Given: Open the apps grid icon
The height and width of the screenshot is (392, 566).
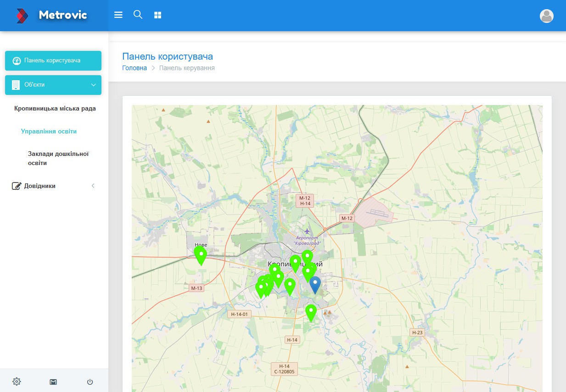Looking at the screenshot, I should (x=158, y=15).
